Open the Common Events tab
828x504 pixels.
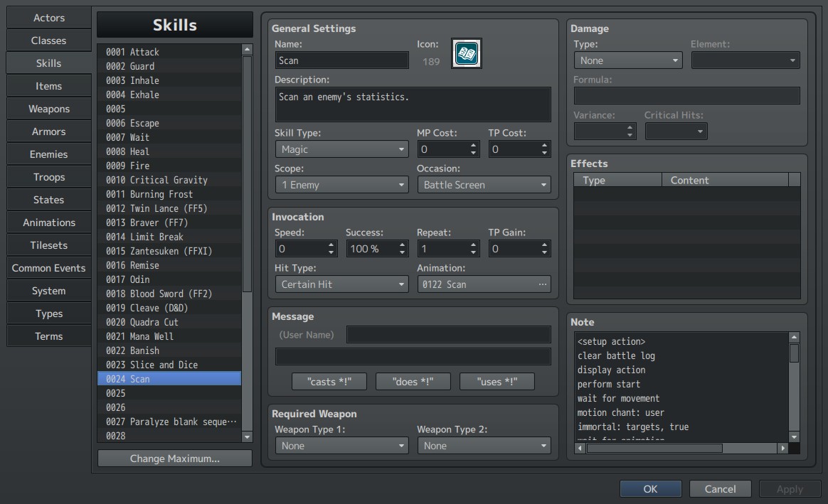(48, 268)
